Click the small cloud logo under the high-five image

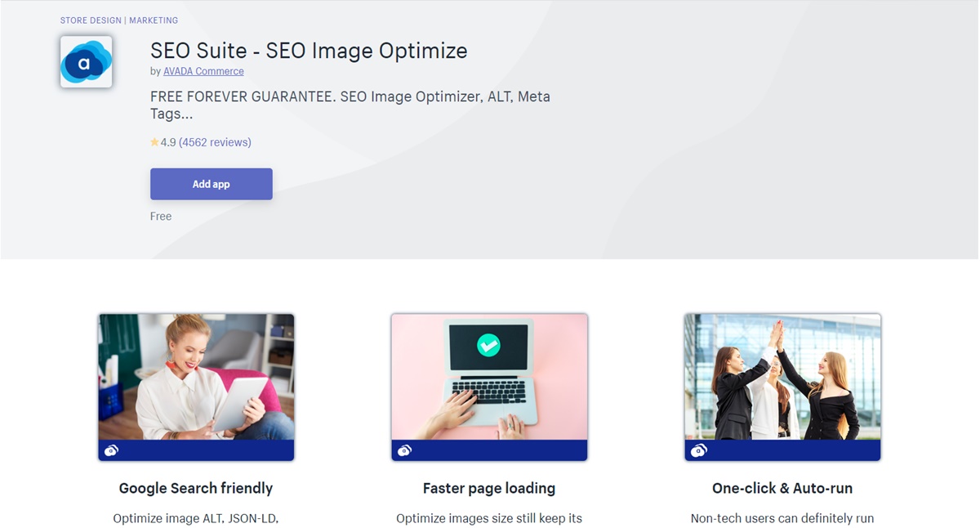click(x=698, y=450)
